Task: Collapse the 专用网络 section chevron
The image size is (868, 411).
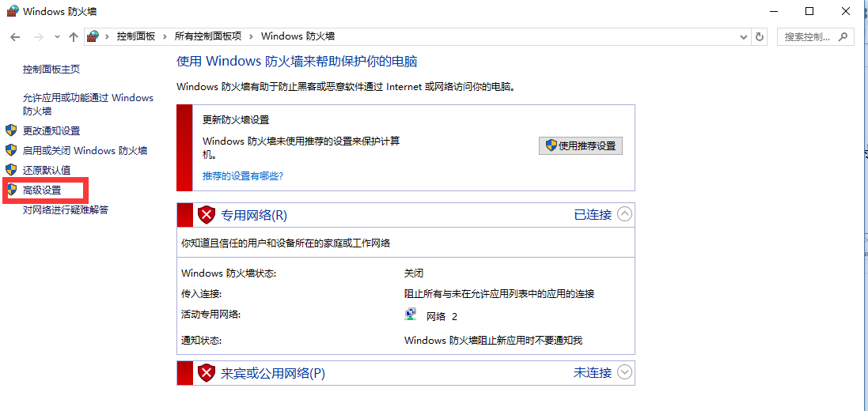Action: point(624,214)
